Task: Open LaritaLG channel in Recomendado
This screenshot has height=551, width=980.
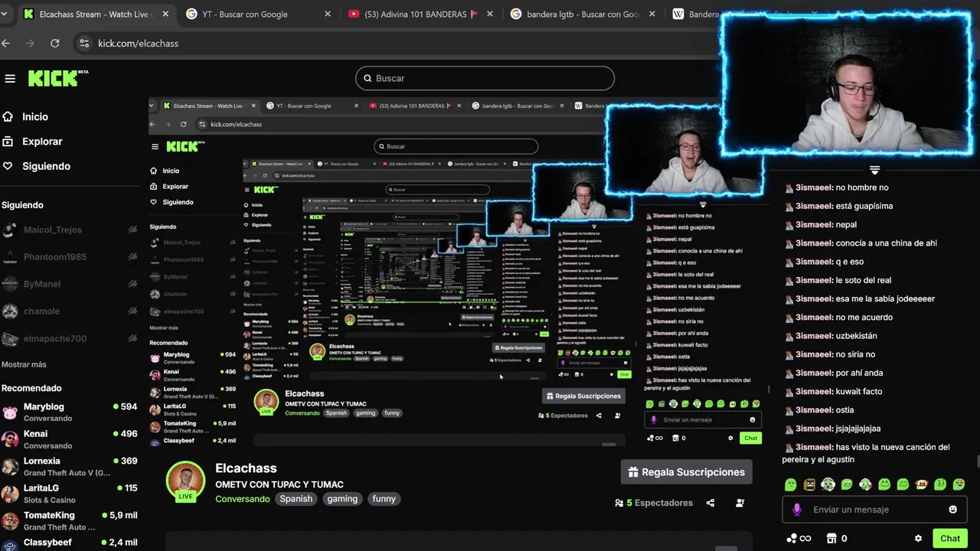Action: pyautogui.click(x=70, y=494)
